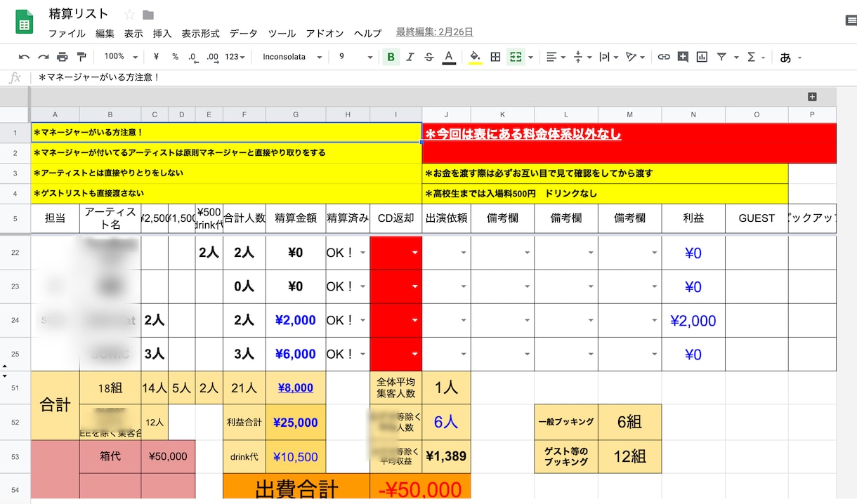Image resolution: width=857 pixels, height=504 pixels.
Task: Open the ヘルプ menu
Action: pos(367,33)
